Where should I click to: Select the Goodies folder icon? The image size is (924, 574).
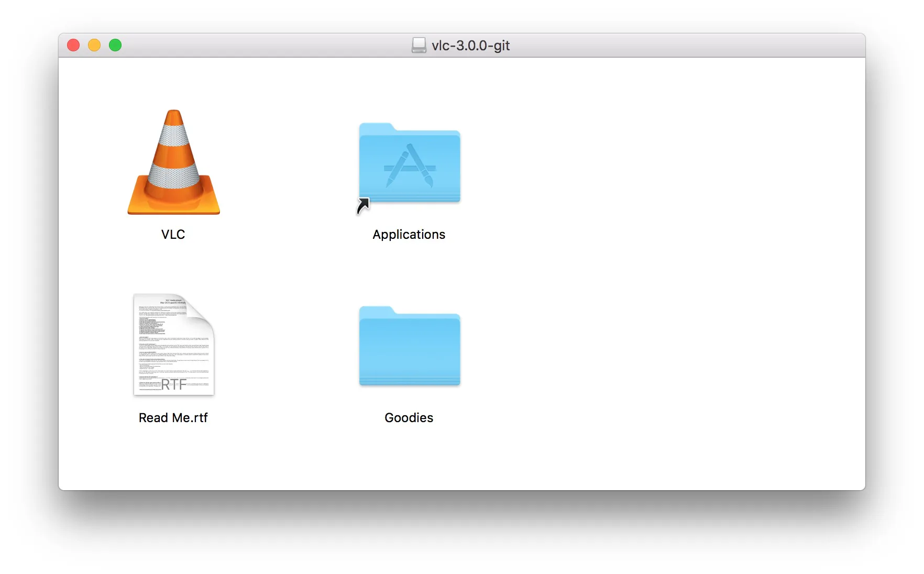point(409,346)
